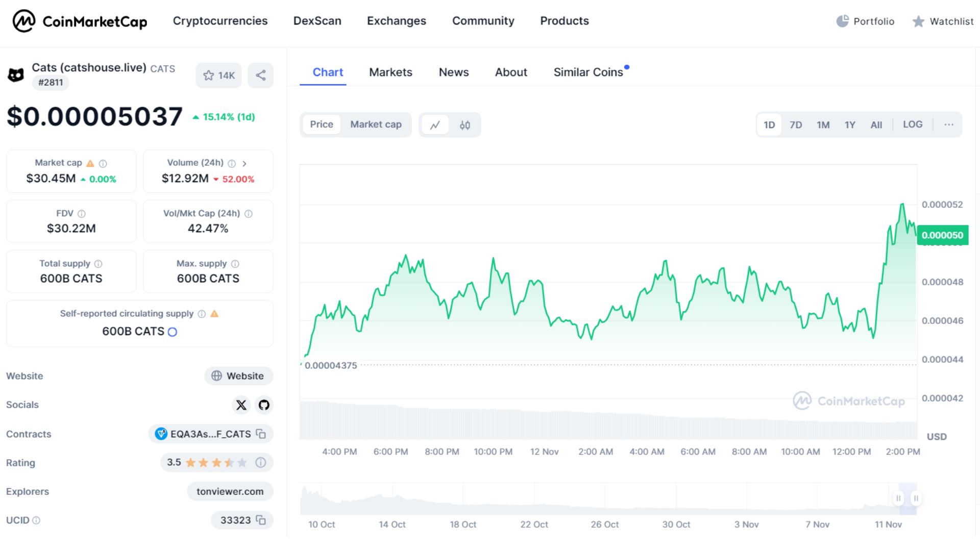Switch to the Markets tab
Viewport: 980px width, 551px height.
pos(390,72)
